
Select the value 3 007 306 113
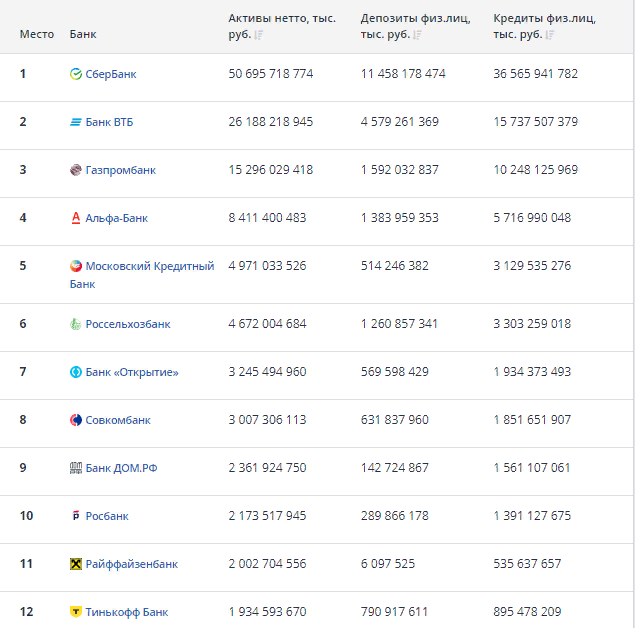coord(267,419)
